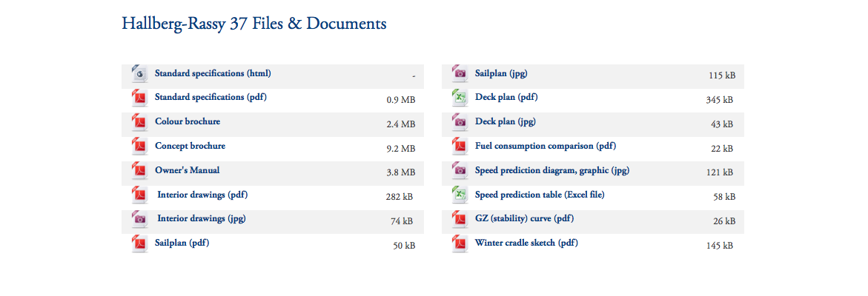The height and width of the screenshot is (296, 868).
Task: Click the 74 kB file size text
Action: coord(401,221)
